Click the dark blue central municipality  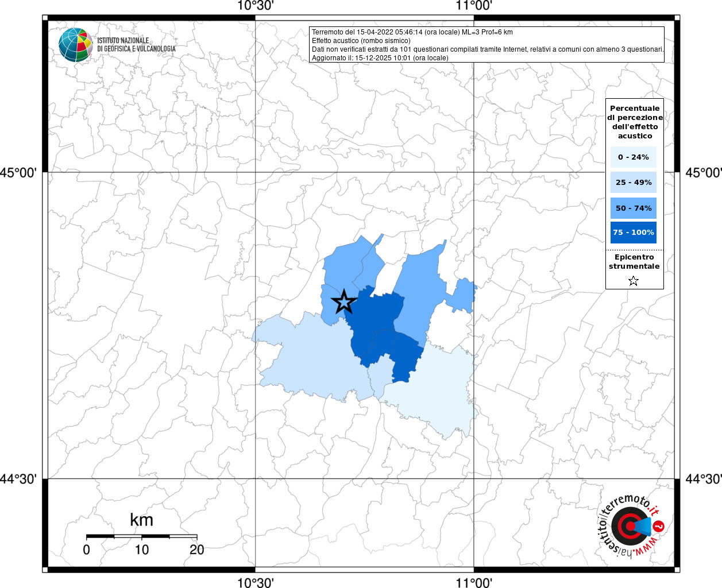point(373,322)
